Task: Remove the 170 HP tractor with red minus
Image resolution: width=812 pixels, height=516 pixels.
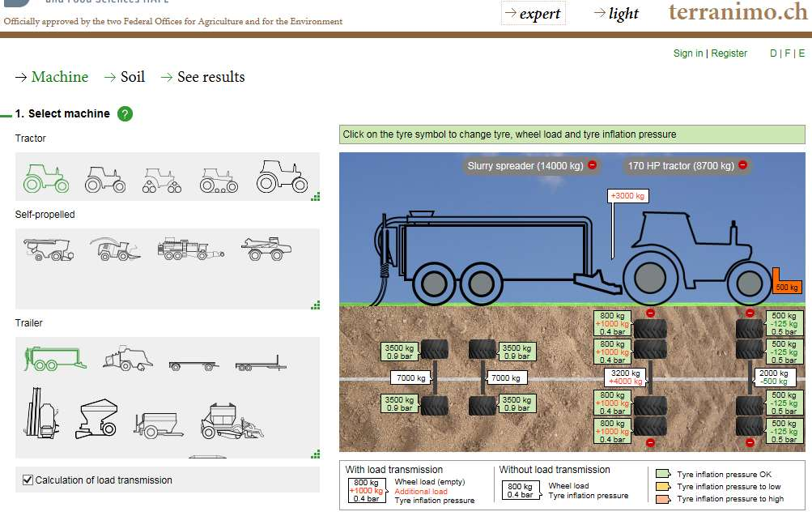Action: pyautogui.click(x=742, y=164)
